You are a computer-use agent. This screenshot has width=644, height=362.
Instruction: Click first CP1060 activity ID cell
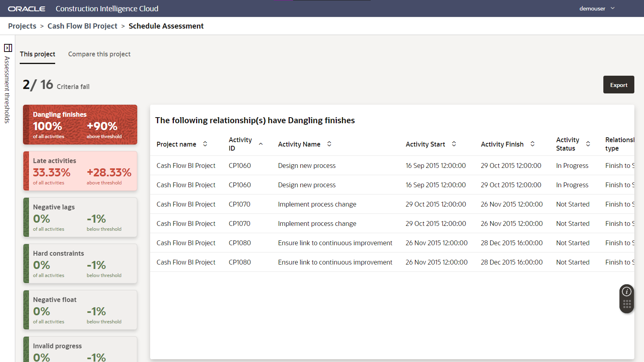[x=240, y=165]
